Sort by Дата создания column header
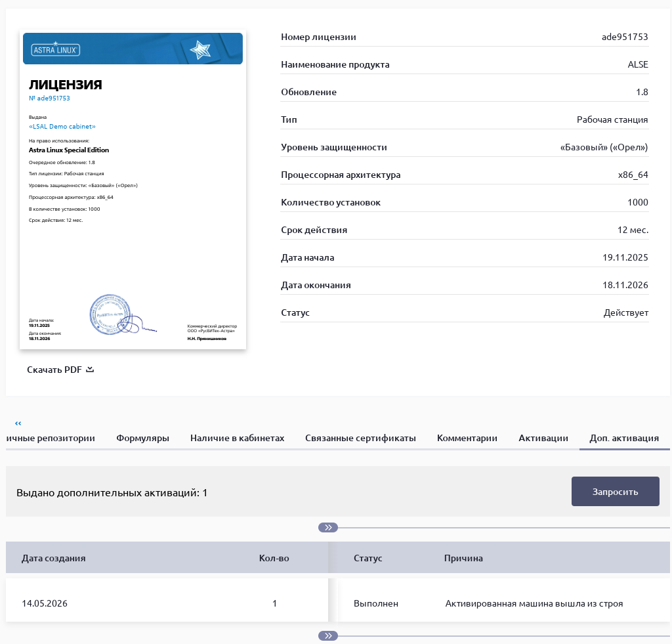This screenshot has width=672, height=644. point(54,558)
